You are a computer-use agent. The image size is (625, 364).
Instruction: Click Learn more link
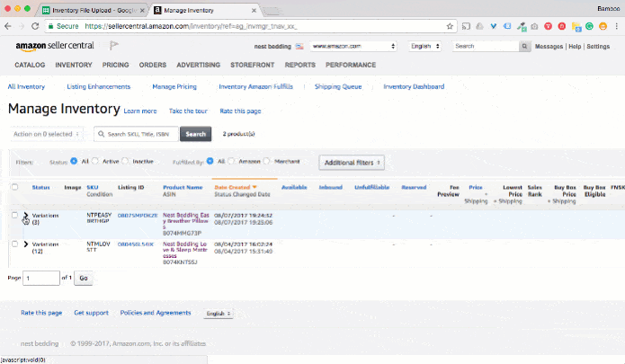point(140,111)
